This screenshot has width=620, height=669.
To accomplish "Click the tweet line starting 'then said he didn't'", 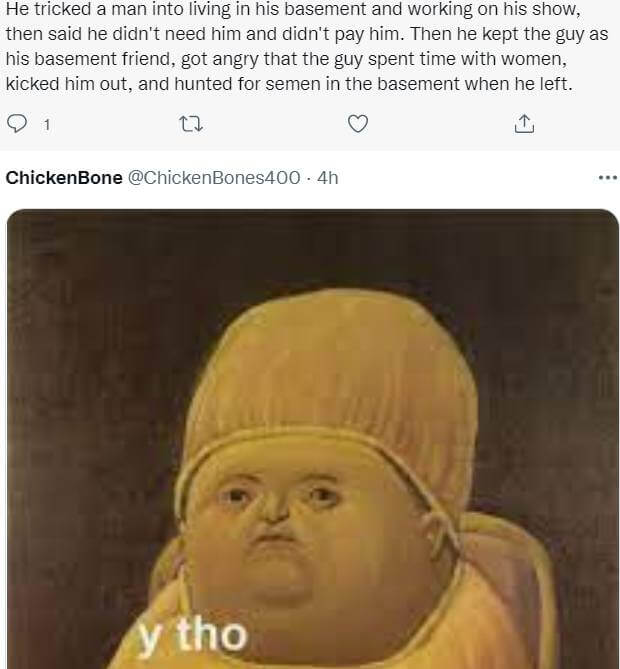I will pos(306,34).
